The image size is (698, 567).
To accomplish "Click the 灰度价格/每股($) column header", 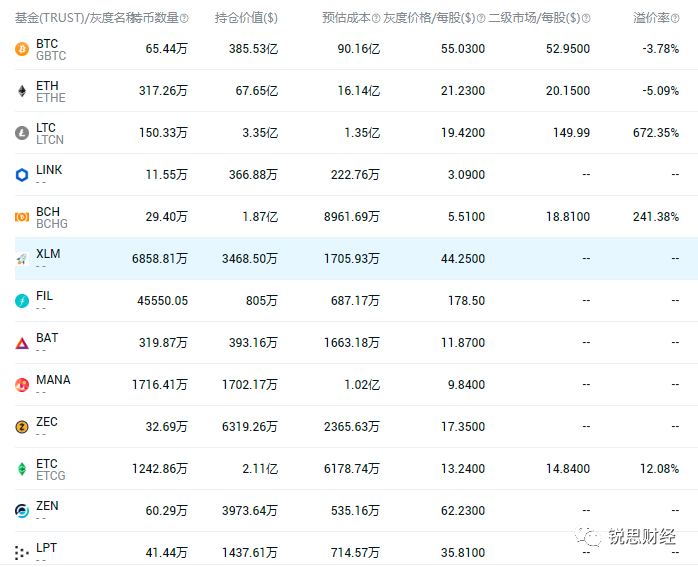I will [x=430, y=18].
